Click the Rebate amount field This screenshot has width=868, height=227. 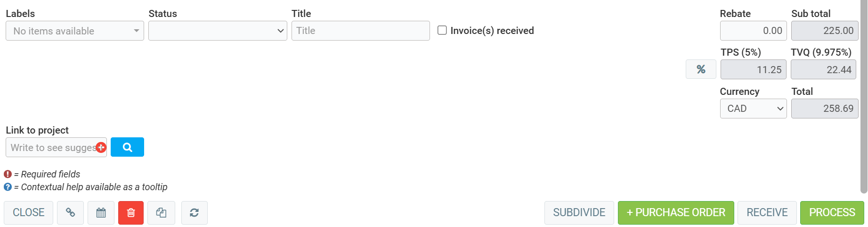[x=753, y=31]
